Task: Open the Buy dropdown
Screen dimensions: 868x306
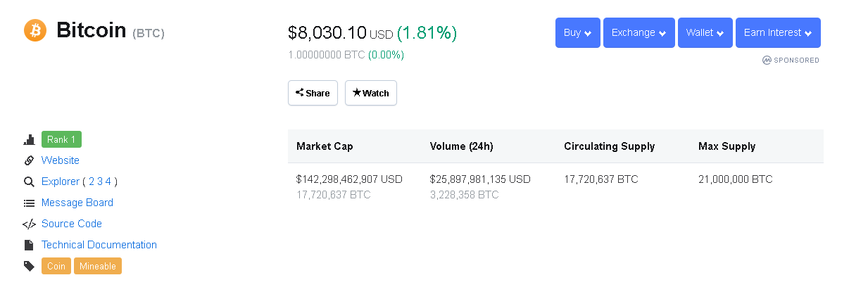Action: tap(578, 32)
